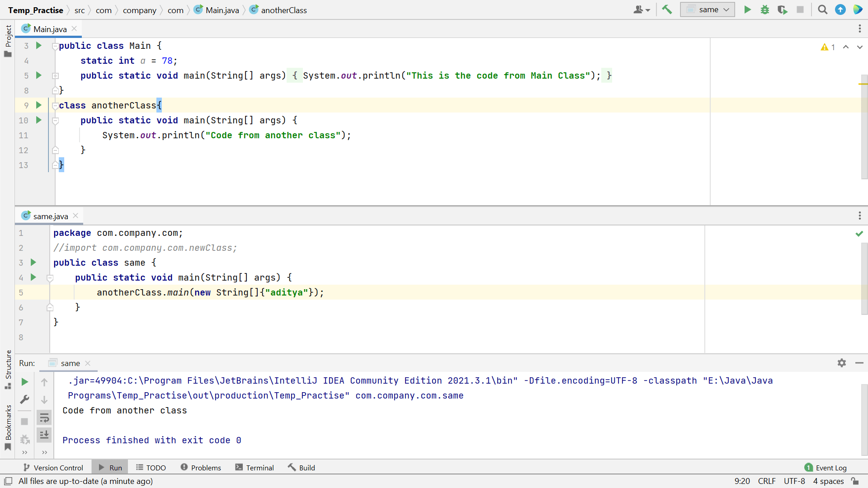The height and width of the screenshot is (488, 868).
Task: Open the 'same' run configuration dropdown
Action: [x=708, y=9]
